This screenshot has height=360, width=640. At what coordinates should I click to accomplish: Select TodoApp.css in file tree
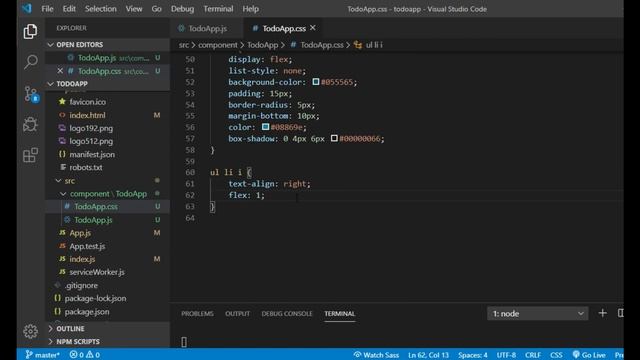(x=96, y=207)
